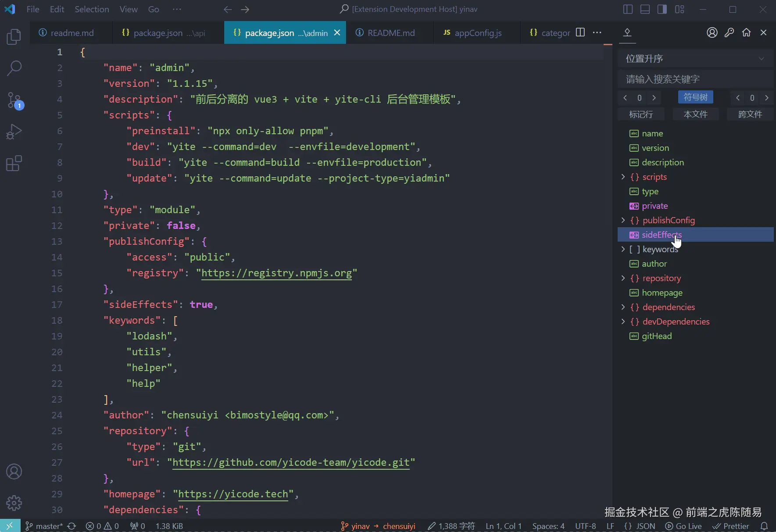Screen dimensions: 776x532
Task: Activate the 符号树 symbol tree button
Action: coord(696,97)
